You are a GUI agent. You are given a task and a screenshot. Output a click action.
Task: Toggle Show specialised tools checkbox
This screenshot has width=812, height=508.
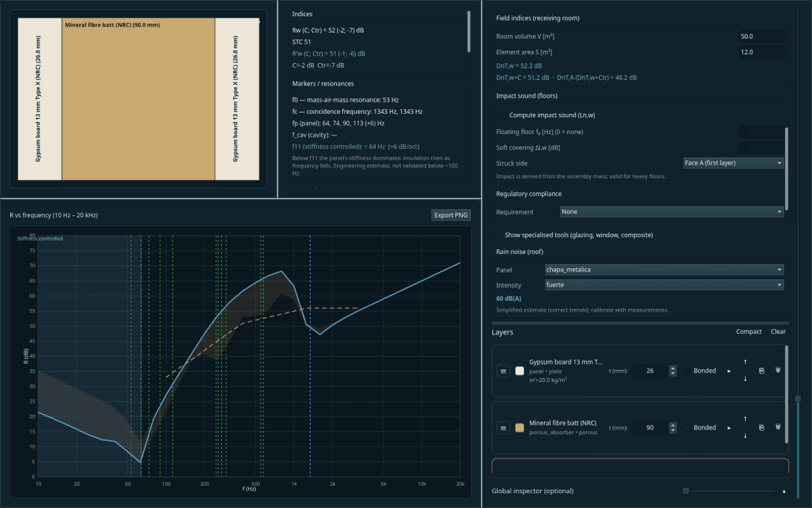(x=499, y=235)
